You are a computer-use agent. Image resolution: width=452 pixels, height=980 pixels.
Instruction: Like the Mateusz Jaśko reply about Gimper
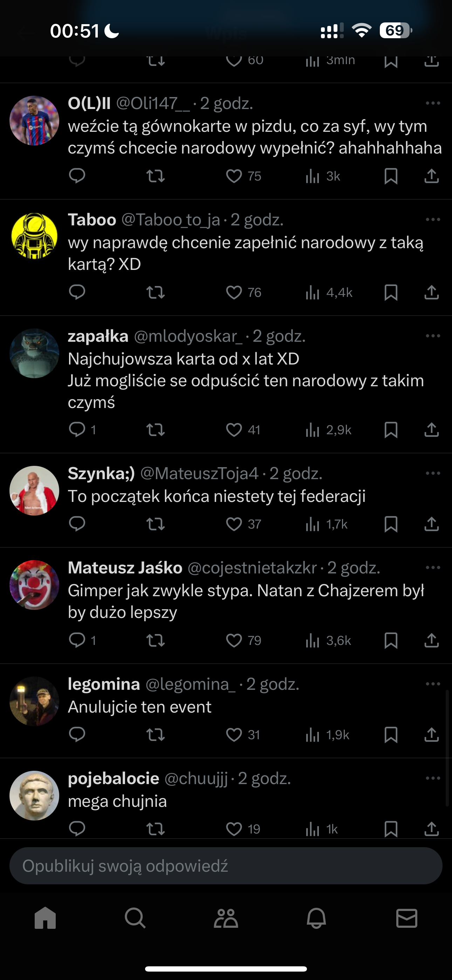point(234,640)
